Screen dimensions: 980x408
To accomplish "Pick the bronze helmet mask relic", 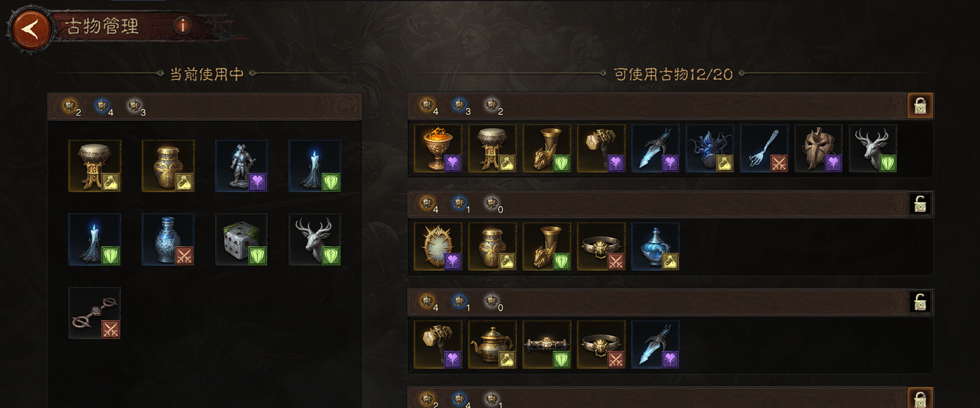I will [819, 148].
